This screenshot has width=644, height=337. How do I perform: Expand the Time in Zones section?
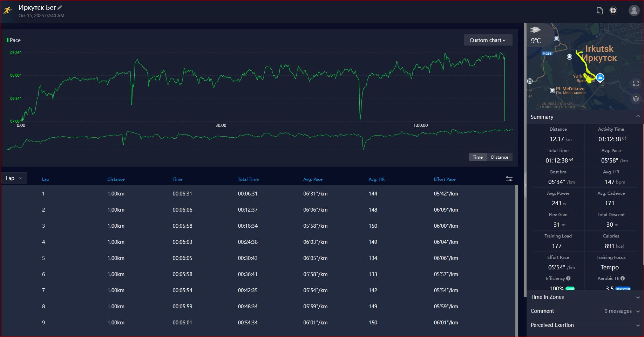point(585,297)
